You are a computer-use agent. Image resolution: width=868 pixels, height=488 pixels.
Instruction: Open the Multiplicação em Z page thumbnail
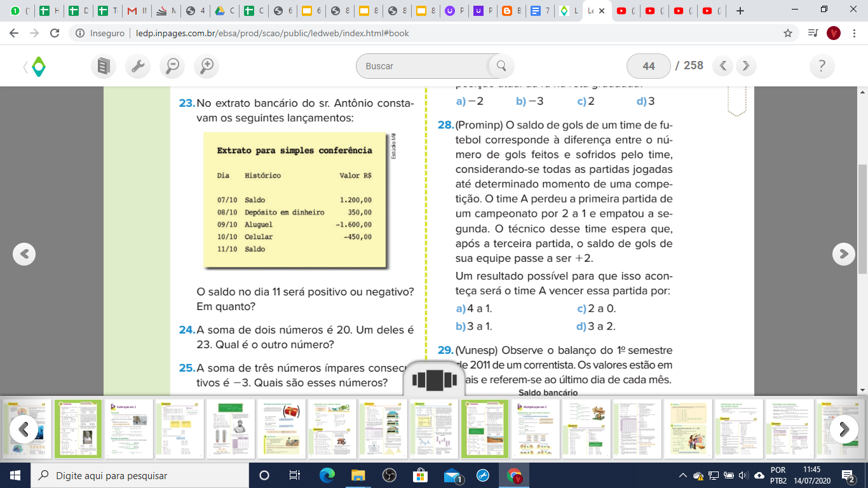pos(536,429)
